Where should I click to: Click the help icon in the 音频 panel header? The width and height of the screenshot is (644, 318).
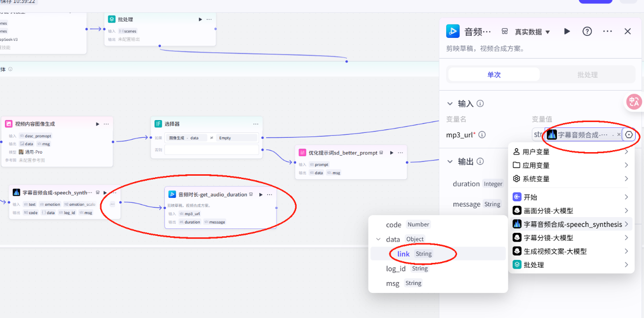587,31
